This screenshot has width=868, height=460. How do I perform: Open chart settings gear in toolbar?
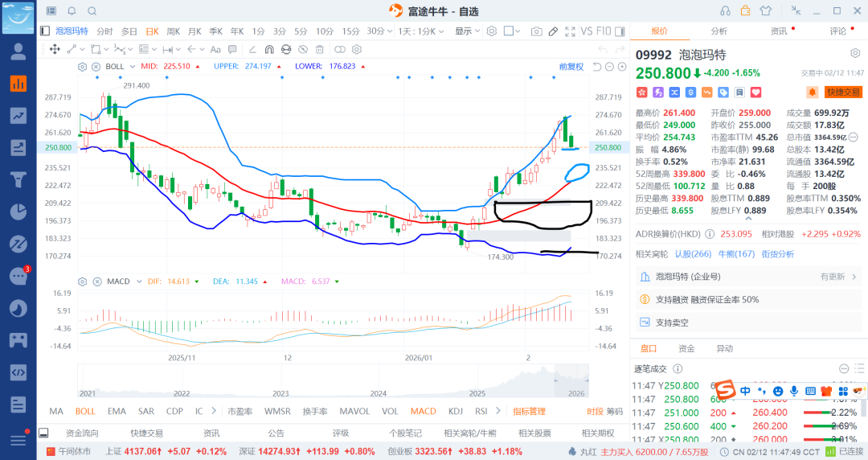click(x=492, y=31)
